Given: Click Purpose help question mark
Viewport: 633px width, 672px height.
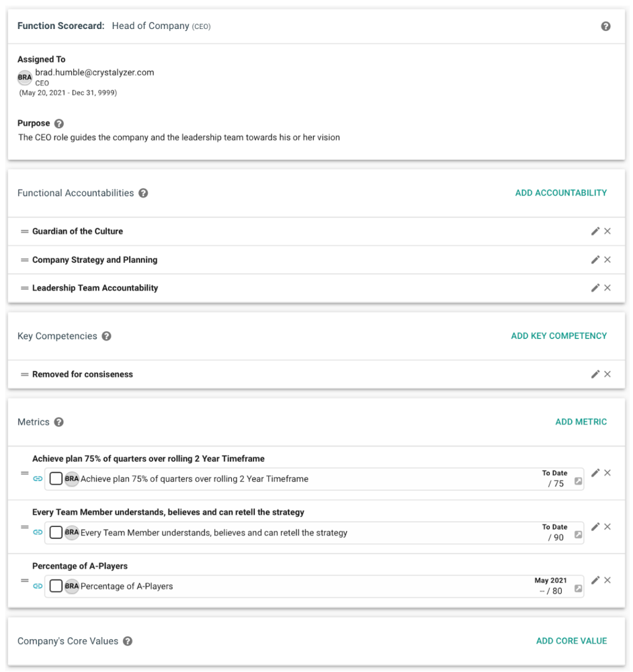Looking at the screenshot, I should coord(59,124).
